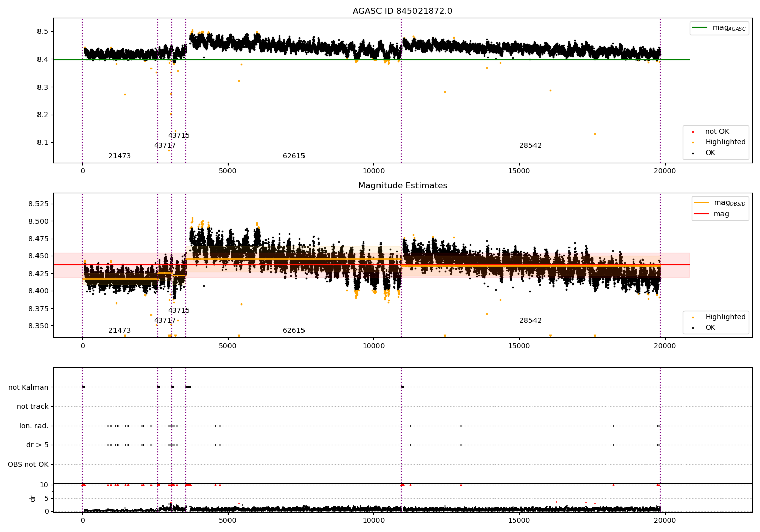
Task: Select obsid label 28542 in the top panel
Action: (530, 146)
